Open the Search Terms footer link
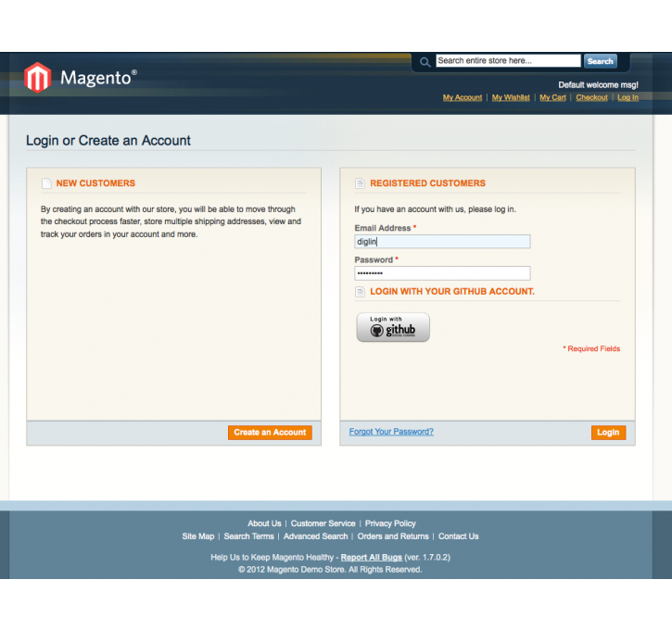 (x=248, y=536)
